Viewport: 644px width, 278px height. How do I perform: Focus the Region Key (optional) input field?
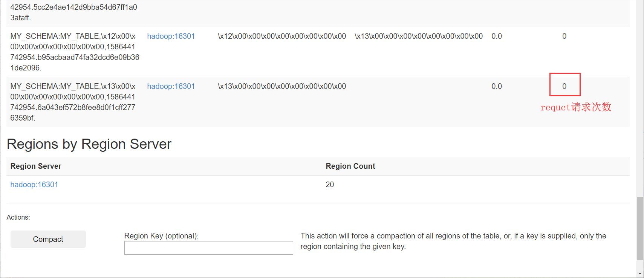coord(208,248)
